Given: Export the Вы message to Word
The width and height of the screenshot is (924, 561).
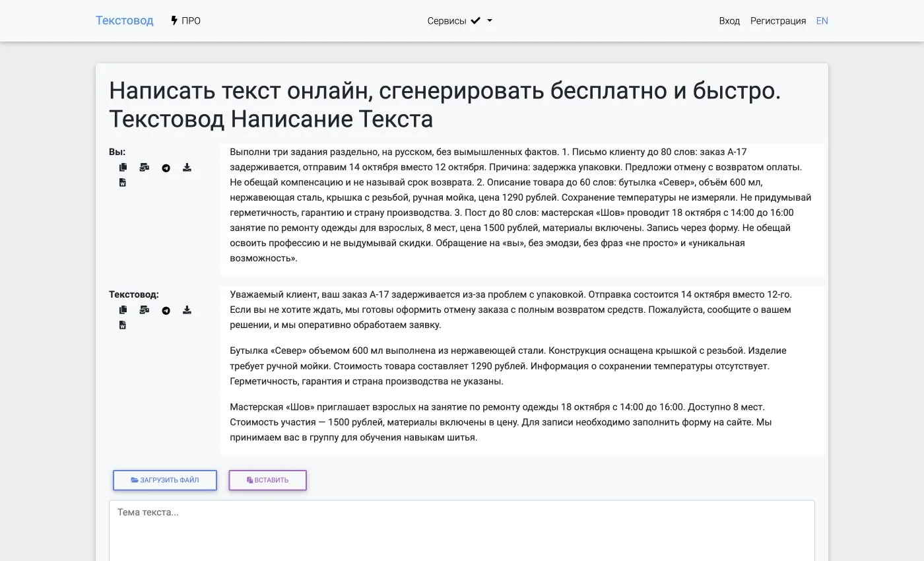Looking at the screenshot, I should (123, 183).
